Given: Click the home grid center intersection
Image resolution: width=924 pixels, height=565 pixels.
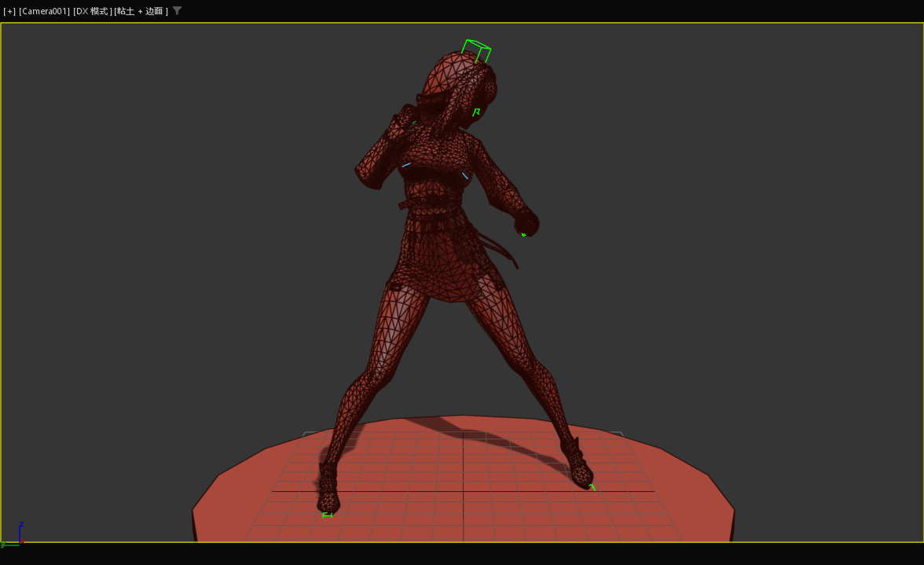Looking at the screenshot, I should tap(464, 492).
